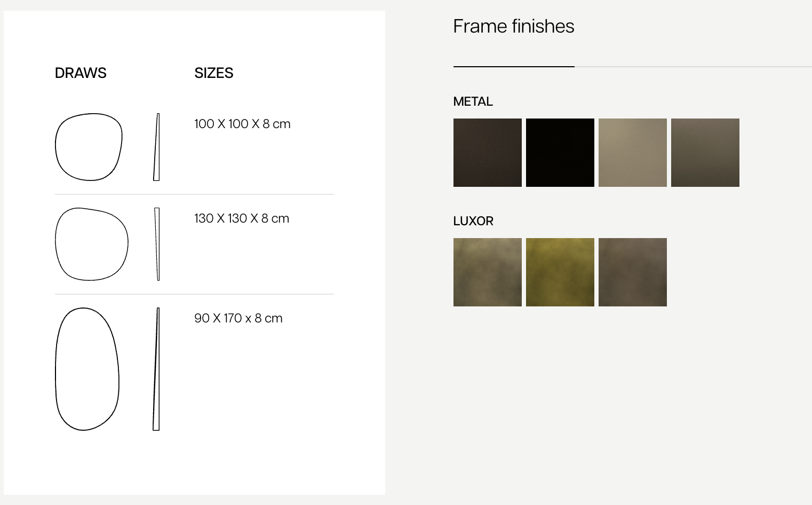Click the DRAWS column heading
This screenshot has height=505, width=812.
click(x=81, y=73)
